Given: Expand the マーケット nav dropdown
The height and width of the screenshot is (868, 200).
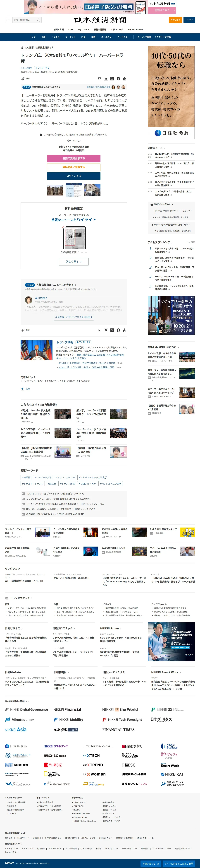Looking at the screenshot, I should [71, 37].
